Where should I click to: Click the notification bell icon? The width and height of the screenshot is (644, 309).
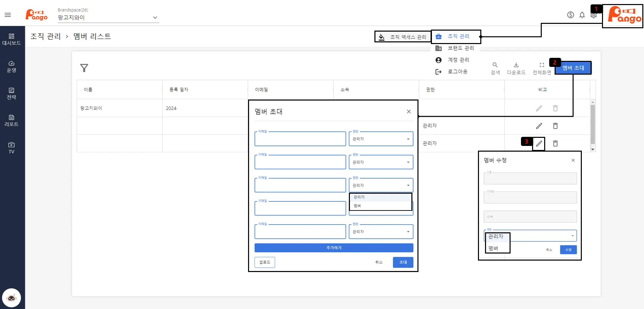tap(582, 15)
